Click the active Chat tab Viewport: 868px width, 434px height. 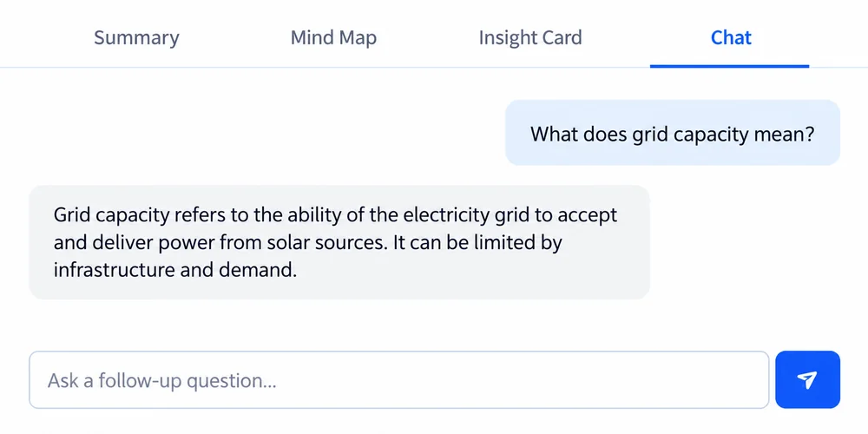click(x=731, y=37)
